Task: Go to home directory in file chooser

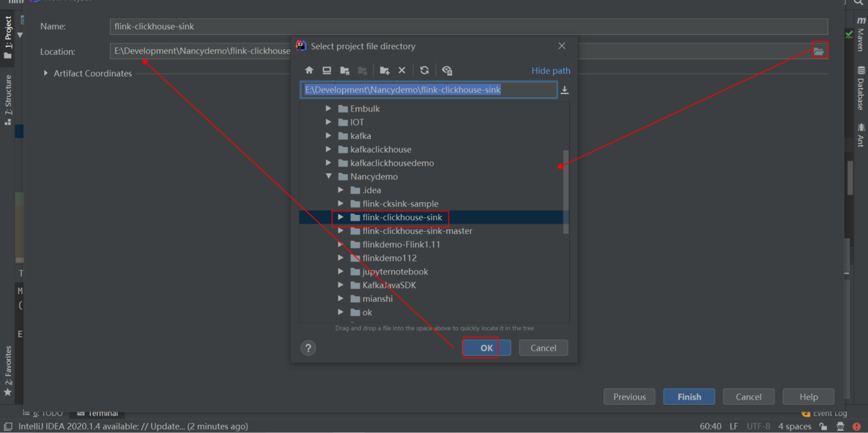Action: 309,70
